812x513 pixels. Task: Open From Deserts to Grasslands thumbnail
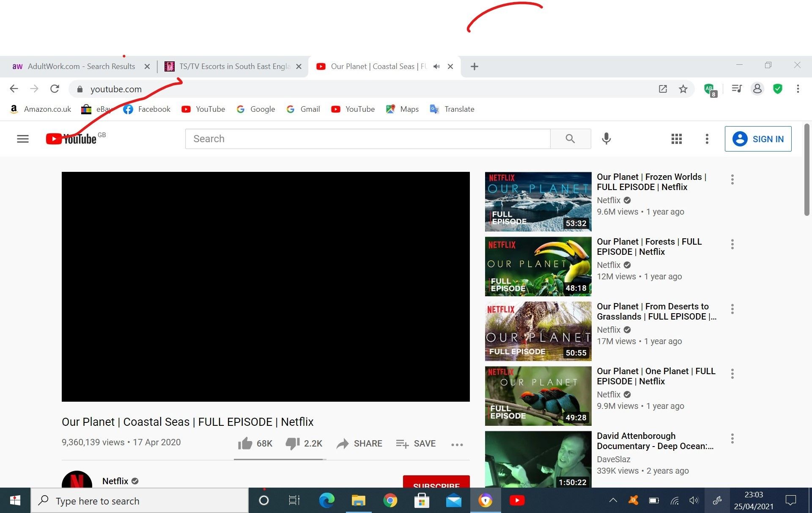538,331
